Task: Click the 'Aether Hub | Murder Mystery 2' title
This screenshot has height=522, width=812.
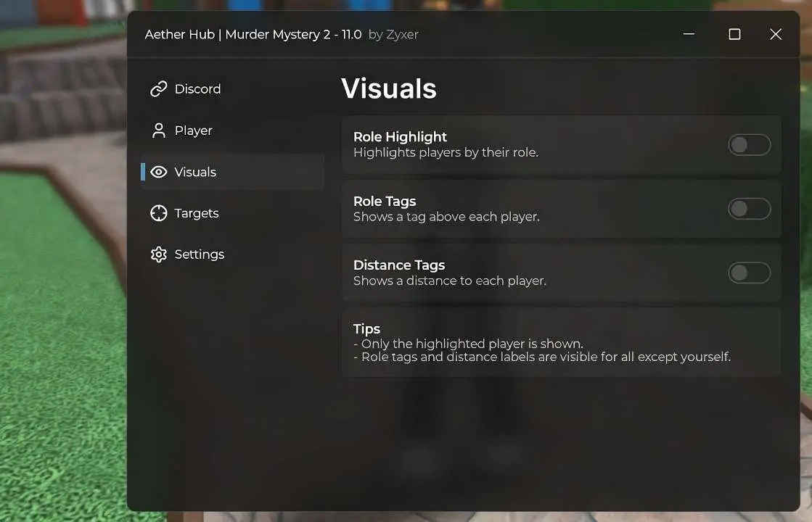Action: click(x=253, y=35)
